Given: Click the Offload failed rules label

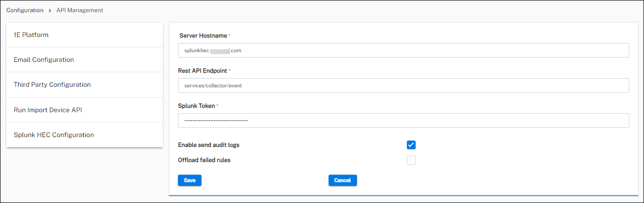Looking at the screenshot, I should [x=204, y=160].
